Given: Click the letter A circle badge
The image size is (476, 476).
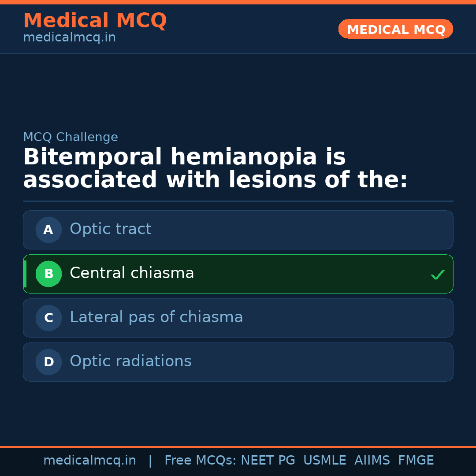Looking at the screenshot, I should [48, 230].
